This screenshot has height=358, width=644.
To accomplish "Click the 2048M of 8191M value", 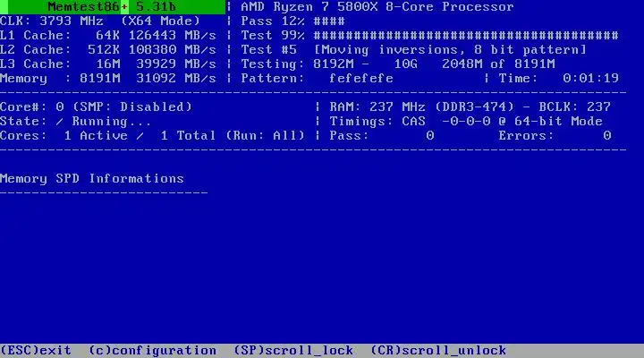I will [x=498, y=64].
